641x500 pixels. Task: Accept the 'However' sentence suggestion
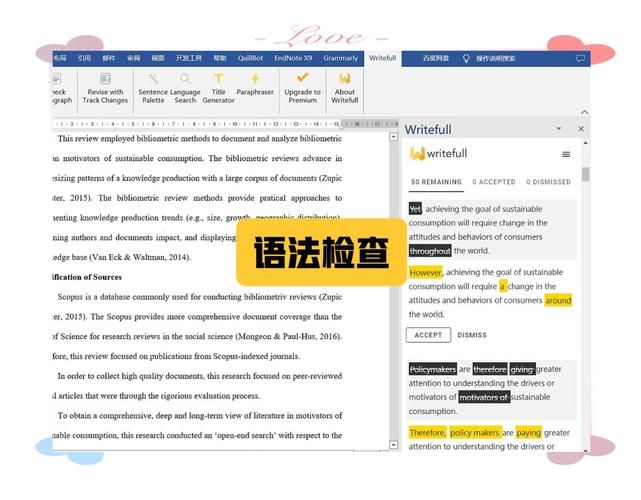pos(428,335)
